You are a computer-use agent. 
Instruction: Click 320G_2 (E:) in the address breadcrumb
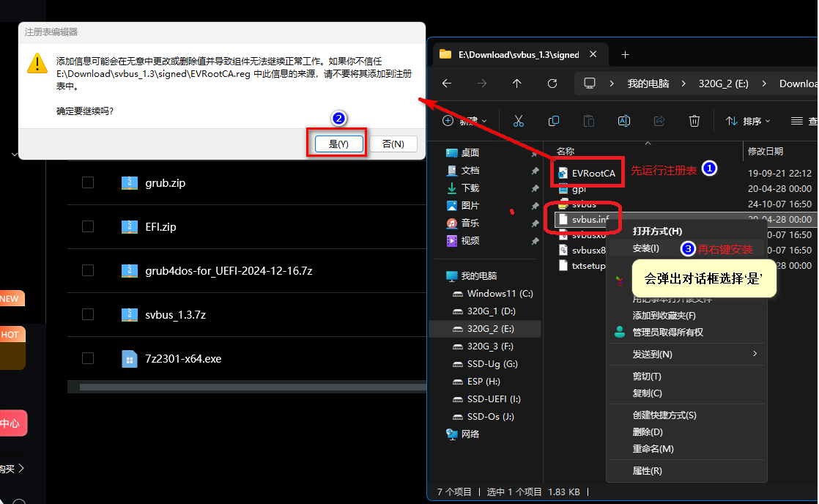click(724, 84)
